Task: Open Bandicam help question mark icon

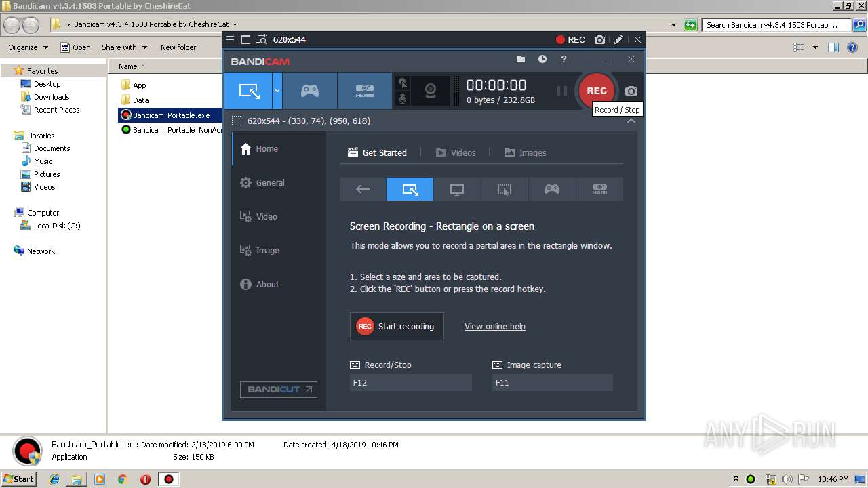Action: click(x=564, y=60)
